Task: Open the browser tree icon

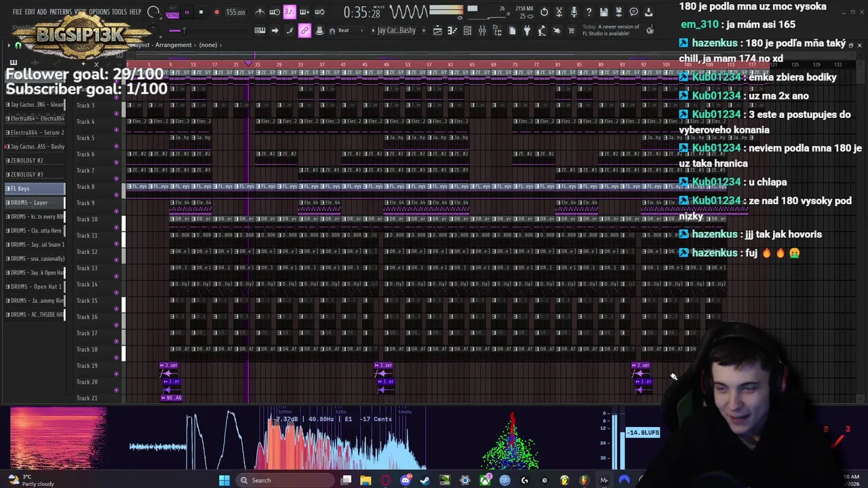Action: (x=498, y=30)
